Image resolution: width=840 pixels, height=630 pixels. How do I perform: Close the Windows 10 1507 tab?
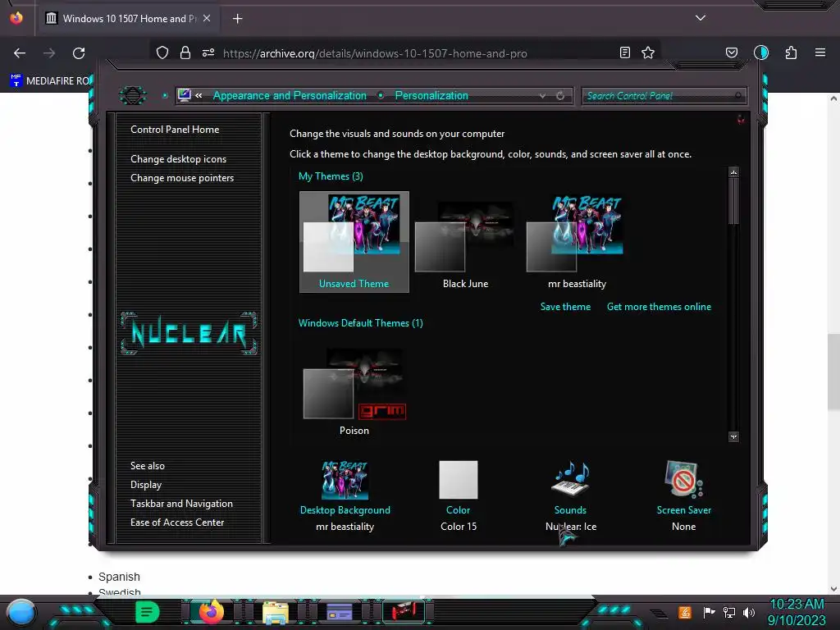[x=207, y=18]
